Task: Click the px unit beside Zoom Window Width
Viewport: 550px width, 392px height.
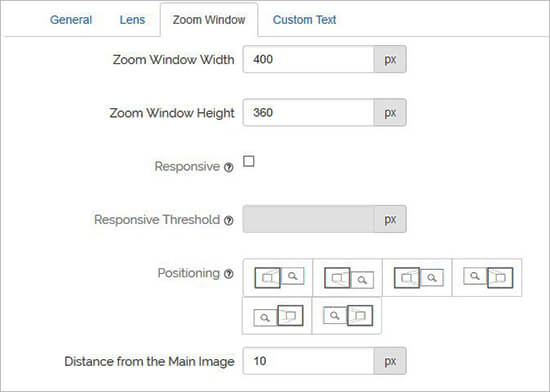Action: click(x=390, y=59)
